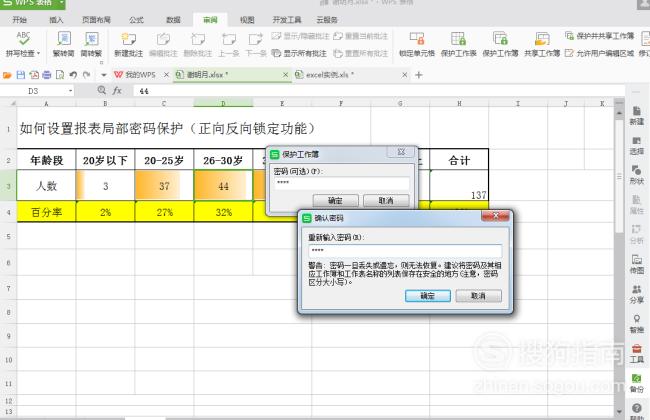This screenshot has height=420, width=650.
Task: Click 显示所有批注 in the ribbon
Action: 299,53
